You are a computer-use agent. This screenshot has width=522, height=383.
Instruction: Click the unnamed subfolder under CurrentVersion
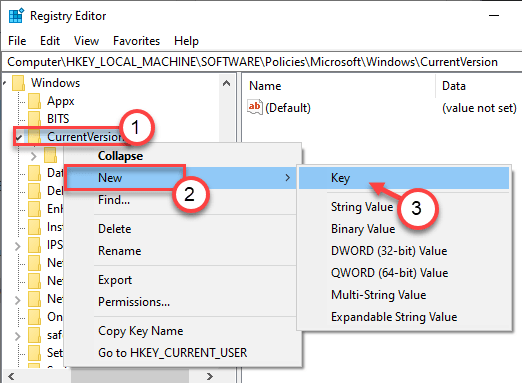point(50,155)
